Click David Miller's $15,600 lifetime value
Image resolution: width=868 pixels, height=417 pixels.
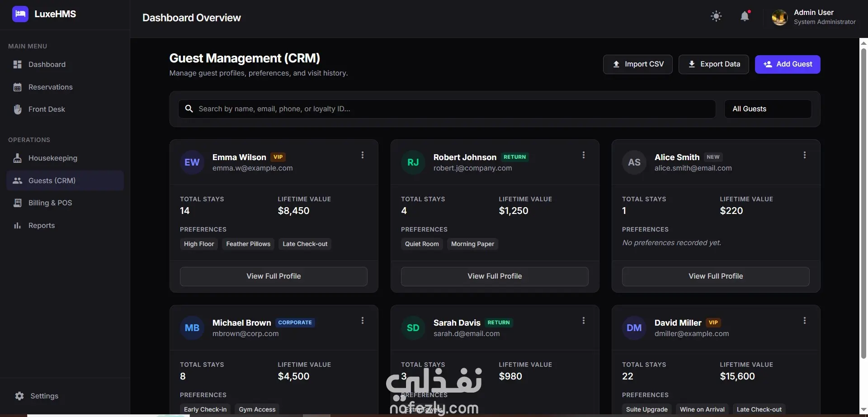click(x=737, y=376)
